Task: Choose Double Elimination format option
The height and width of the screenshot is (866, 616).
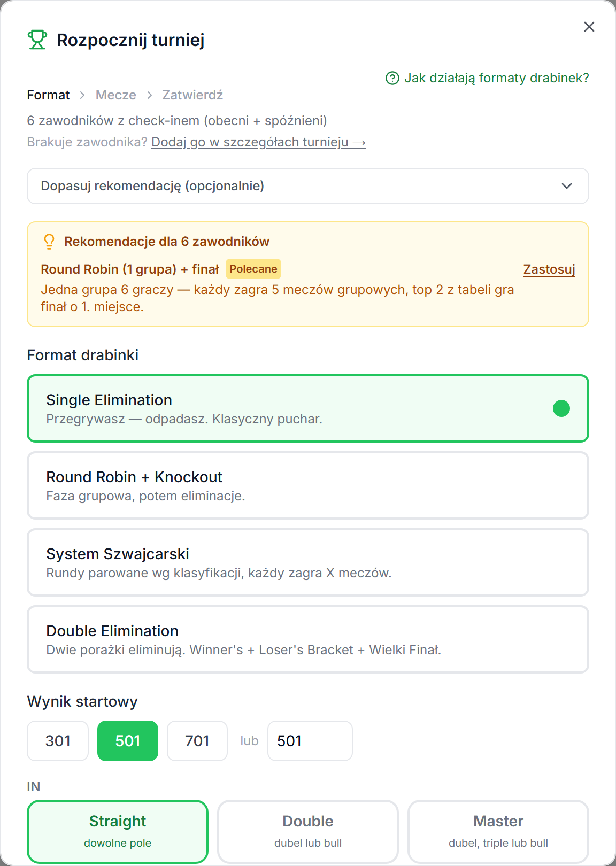Action: pyautogui.click(x=308, y=639)
